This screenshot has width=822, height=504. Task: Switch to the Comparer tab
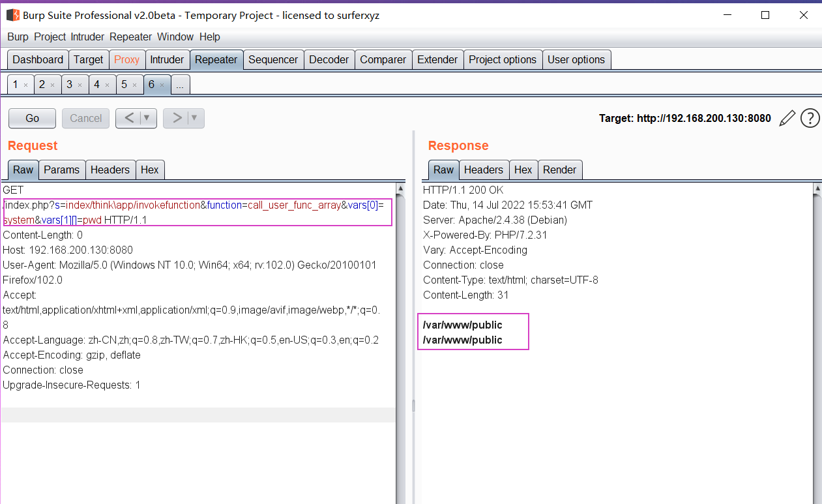click(383, 59)
